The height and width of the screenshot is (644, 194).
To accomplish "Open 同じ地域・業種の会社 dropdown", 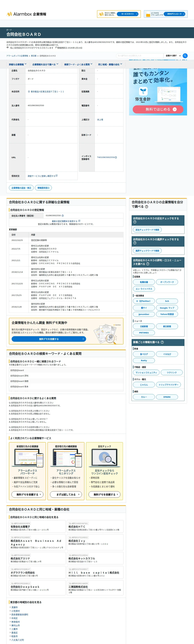I will pyautogui.click(x=110, y=65).
